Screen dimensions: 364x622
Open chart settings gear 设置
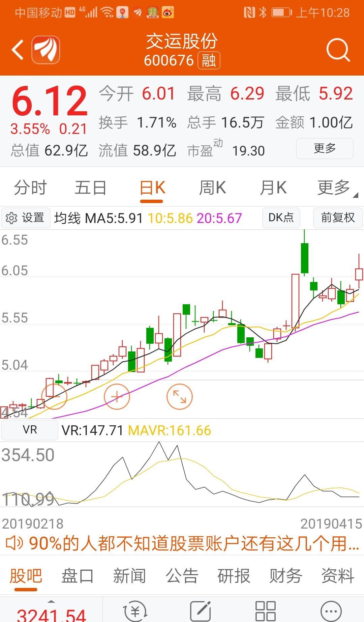pos(25,218)
